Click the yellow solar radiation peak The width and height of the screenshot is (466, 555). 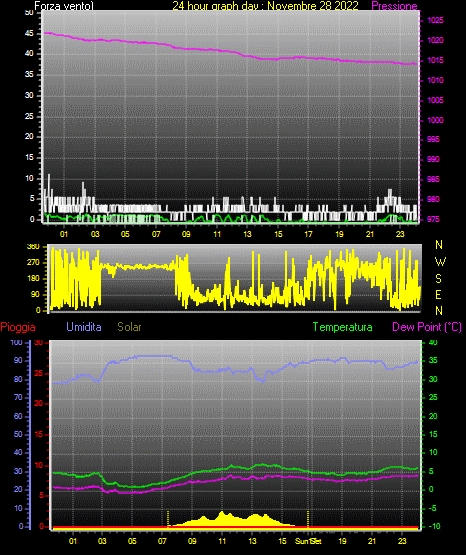[222, 513]
